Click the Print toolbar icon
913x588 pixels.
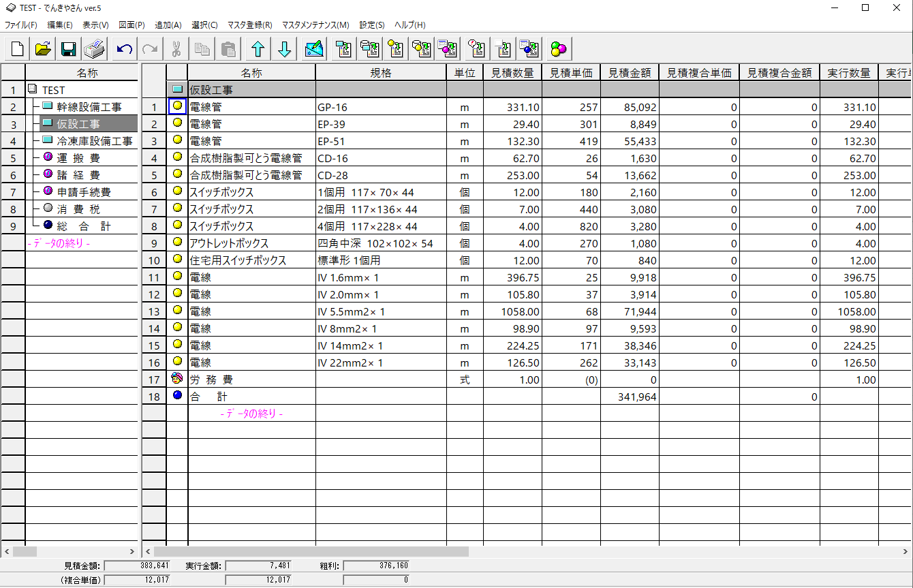tap(94, 48)
